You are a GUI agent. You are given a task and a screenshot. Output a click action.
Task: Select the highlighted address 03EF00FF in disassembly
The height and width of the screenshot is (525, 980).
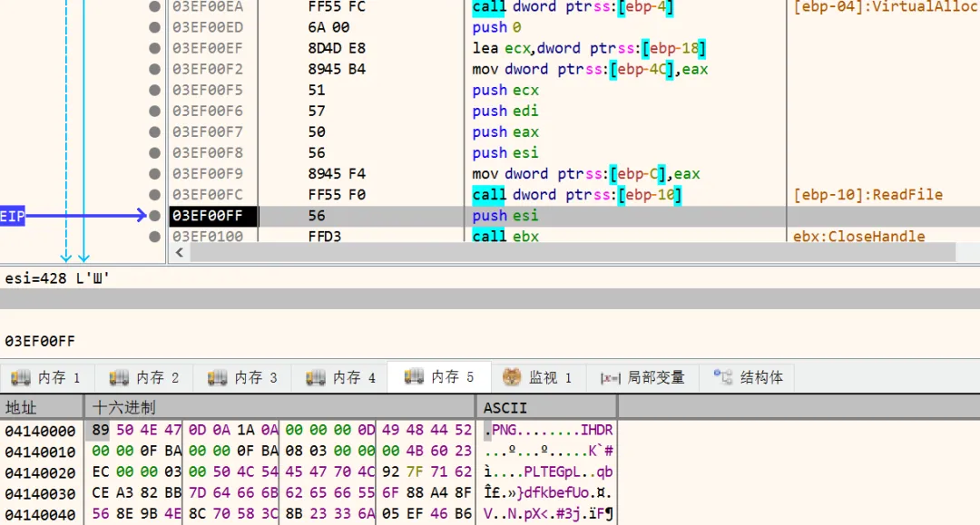[208, 216]
